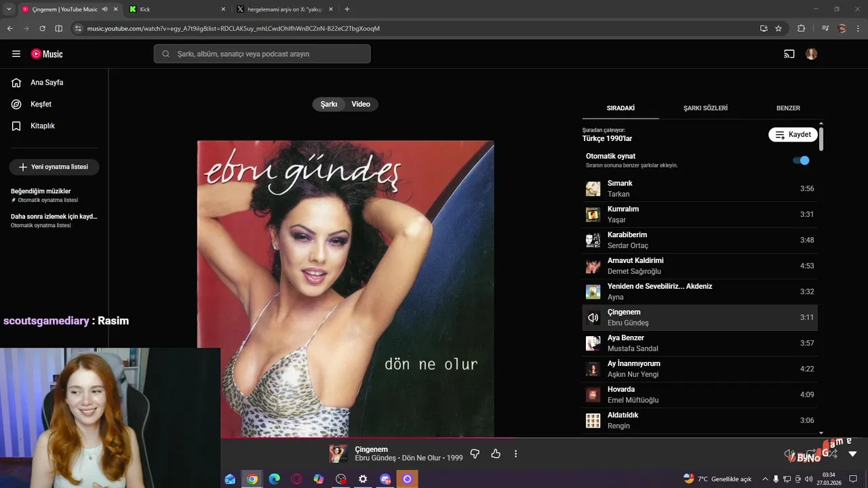Open the browser media control icon

[825, 28]
